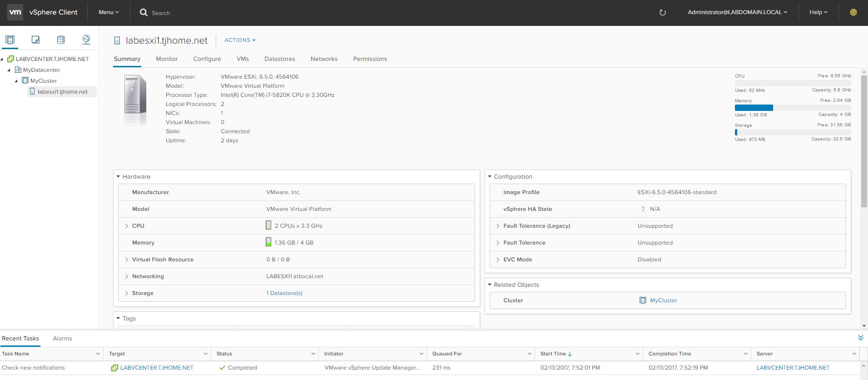Collapse the Configuration panel

click(x=490, y=176)
